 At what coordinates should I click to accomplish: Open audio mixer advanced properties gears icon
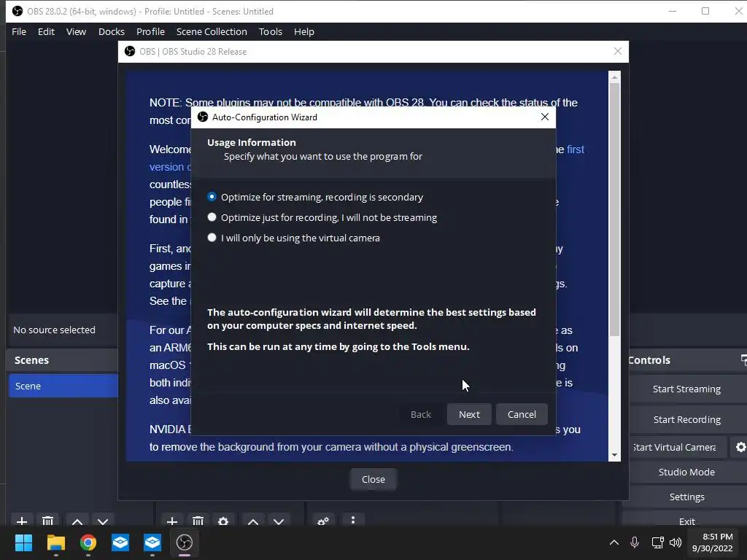click(x=323, y=521)
